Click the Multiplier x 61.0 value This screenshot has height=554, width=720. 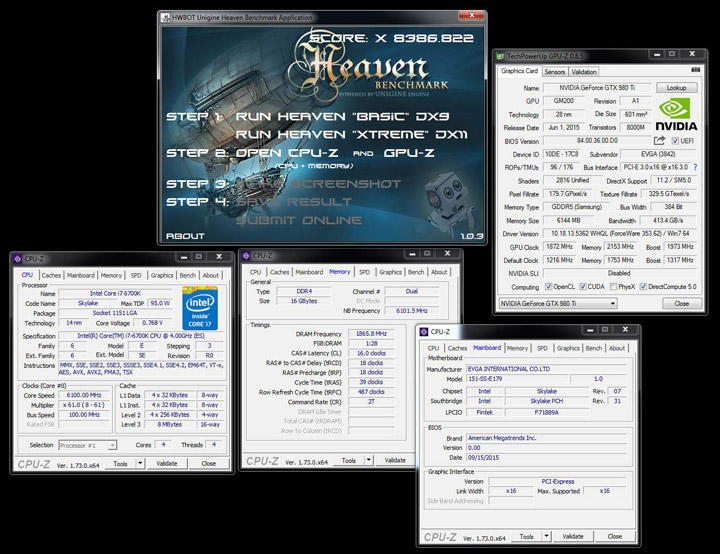pos(84,405)
